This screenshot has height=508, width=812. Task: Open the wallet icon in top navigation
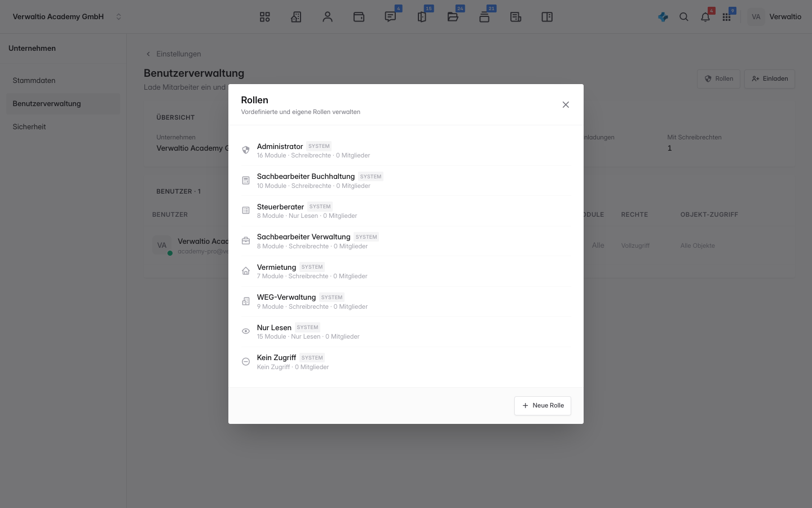click(x=359, y=17)
